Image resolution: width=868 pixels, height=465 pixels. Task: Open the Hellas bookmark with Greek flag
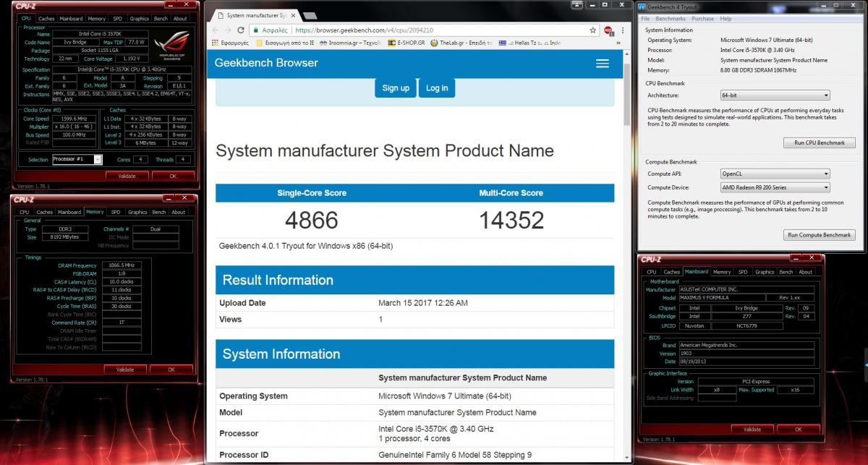click(529, 43)
